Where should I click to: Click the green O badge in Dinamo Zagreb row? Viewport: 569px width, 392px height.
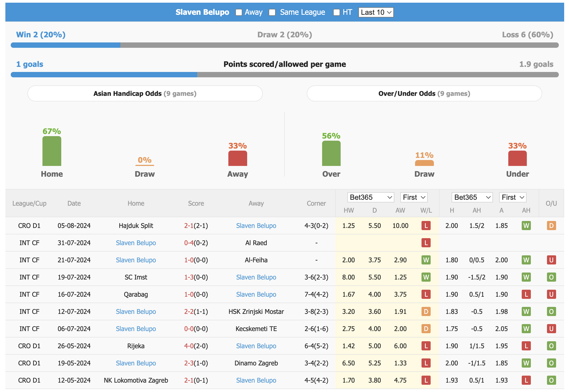(551, 363)
